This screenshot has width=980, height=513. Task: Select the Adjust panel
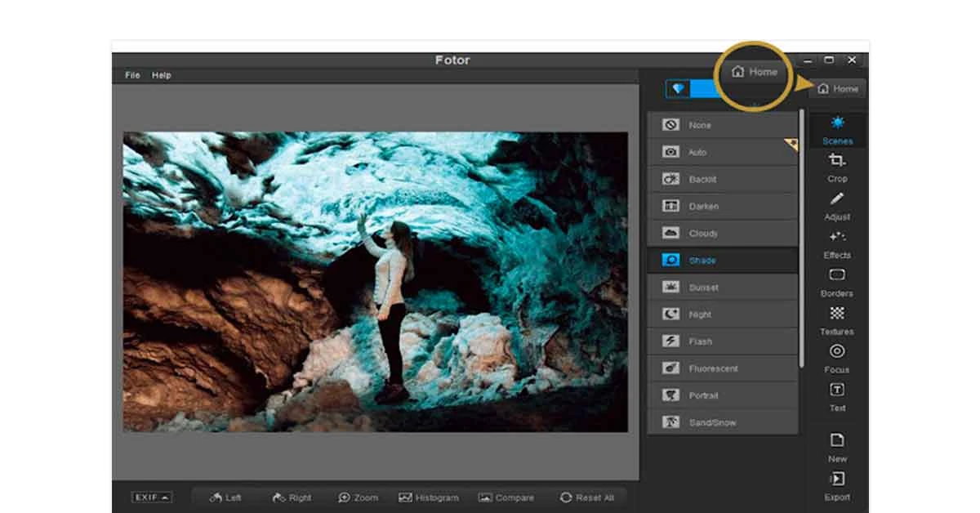(x=837, y=206)
